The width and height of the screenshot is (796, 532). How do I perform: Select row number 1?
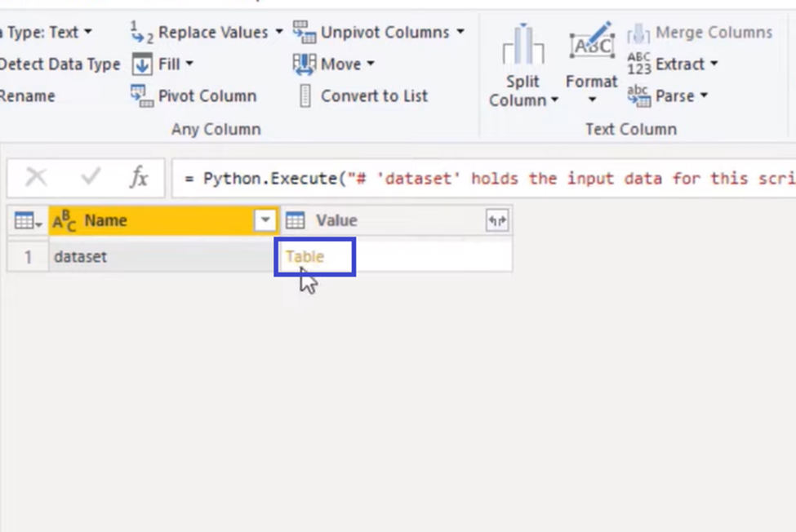28,257
